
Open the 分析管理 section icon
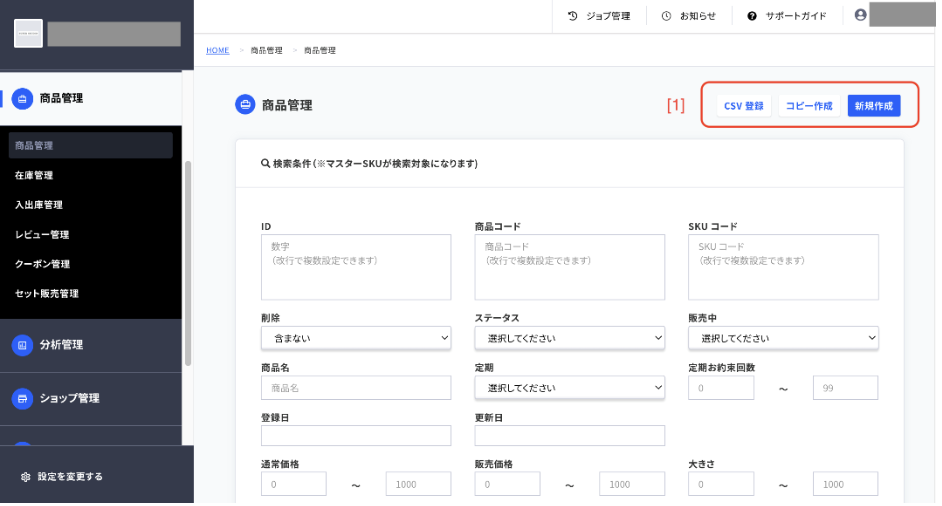pos(22,345)
